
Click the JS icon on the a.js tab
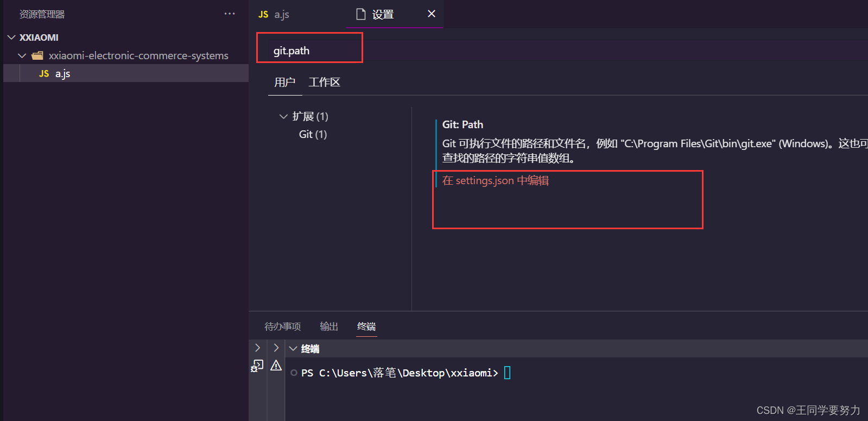(263, 14)
